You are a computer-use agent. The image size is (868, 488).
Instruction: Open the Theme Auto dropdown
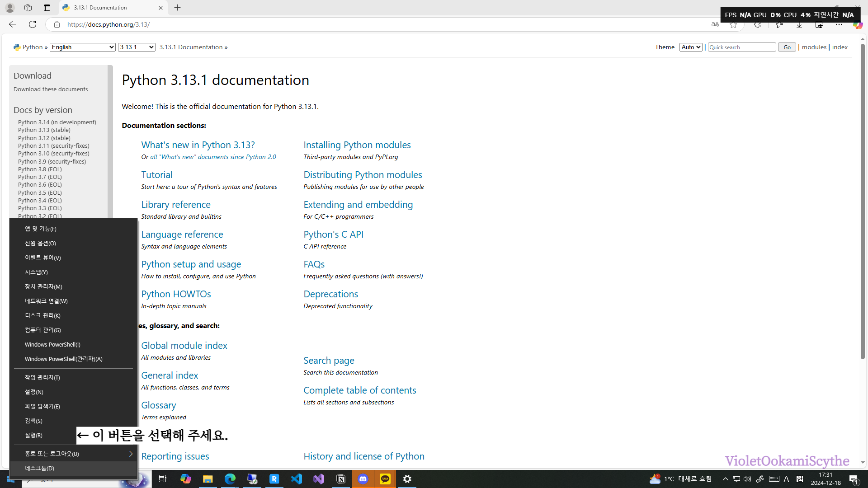(691, 47)
